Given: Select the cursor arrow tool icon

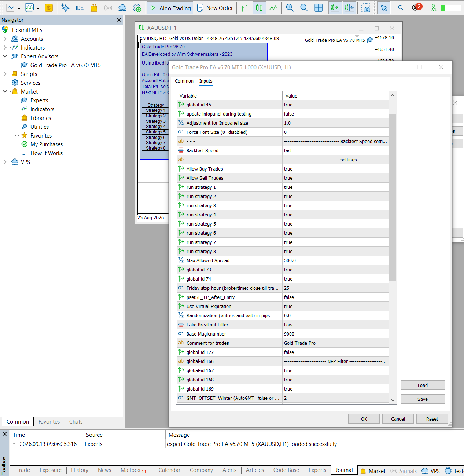Looking at the screenshot, I should pos(384,8).
